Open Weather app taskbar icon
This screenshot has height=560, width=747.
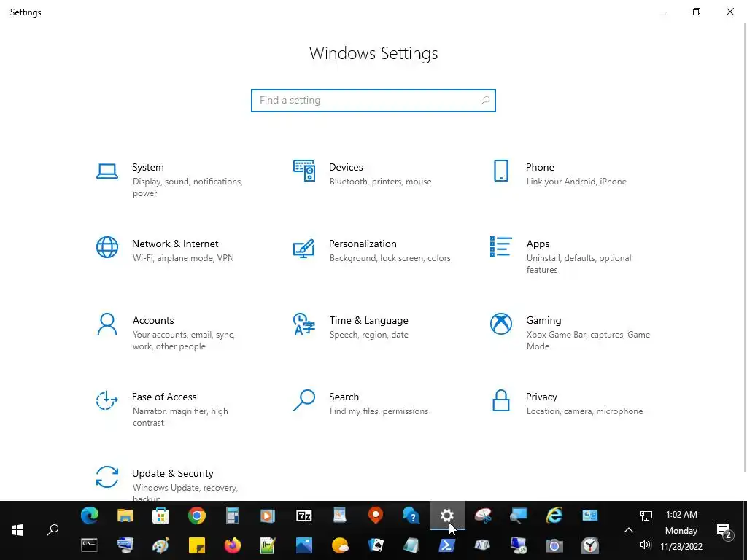[x=340, y=545]
